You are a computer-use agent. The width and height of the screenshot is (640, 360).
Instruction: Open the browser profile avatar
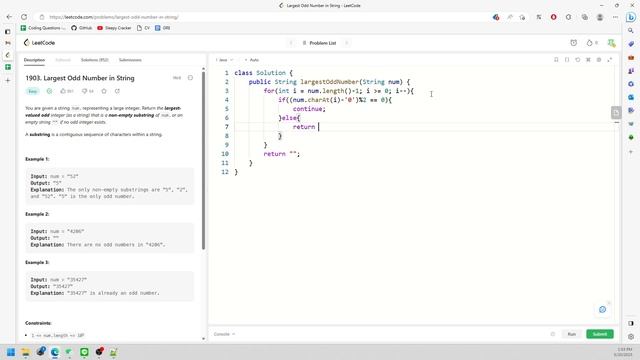point(600,17)
